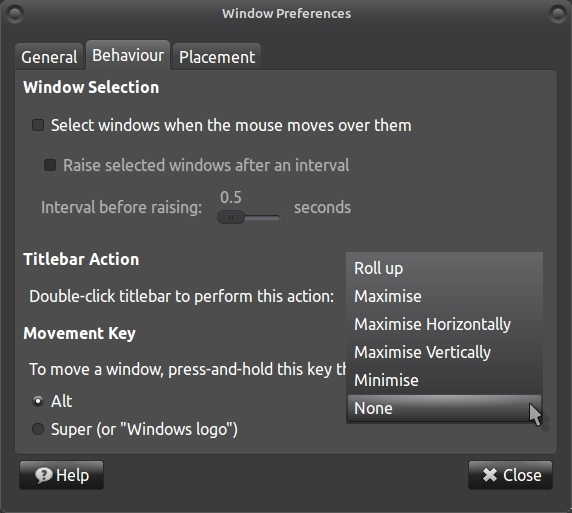Click the Behaviour tab

[128, 55]
